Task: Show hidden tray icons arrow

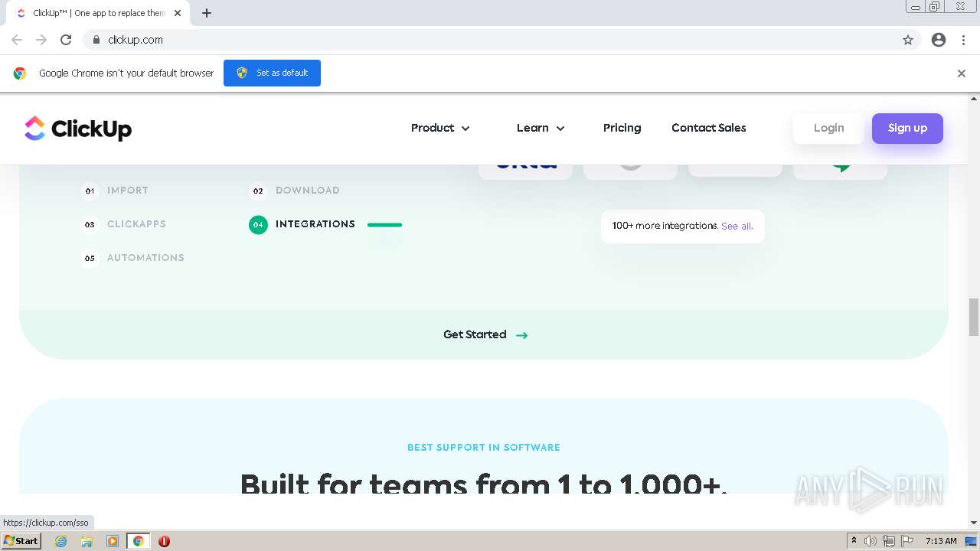Action: pyautogui.click(x=854, y=541)
